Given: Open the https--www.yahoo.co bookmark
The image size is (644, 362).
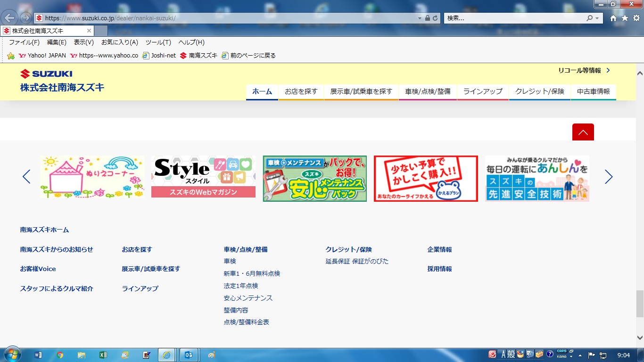Looking at the screenshot, I should [x=104, y=56].
